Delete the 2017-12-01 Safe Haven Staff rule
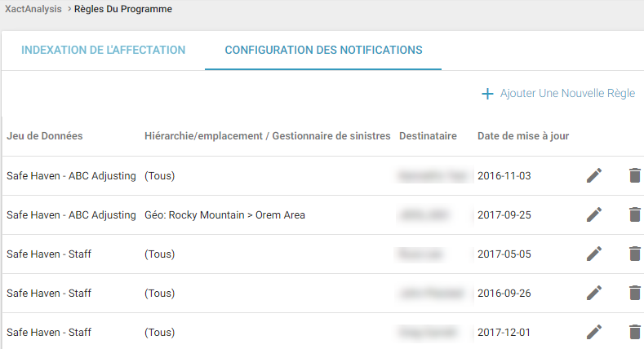 point(634,332)
